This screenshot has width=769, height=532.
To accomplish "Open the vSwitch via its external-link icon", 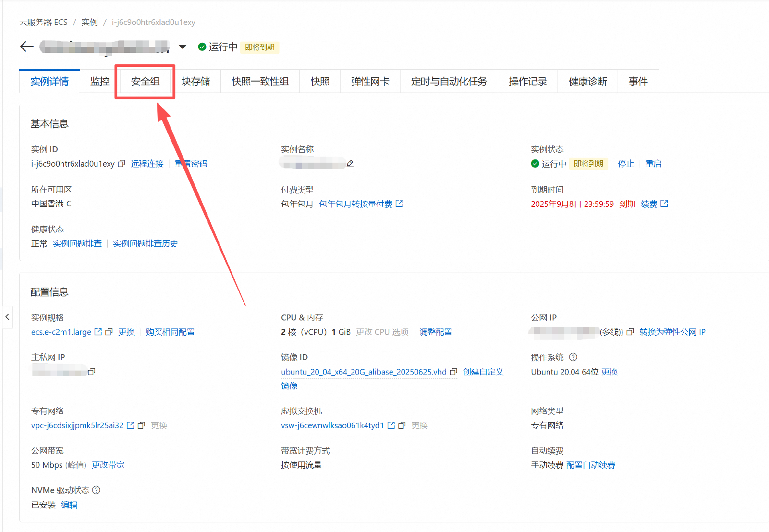I will pyautogui.click(x=391, y=425).
